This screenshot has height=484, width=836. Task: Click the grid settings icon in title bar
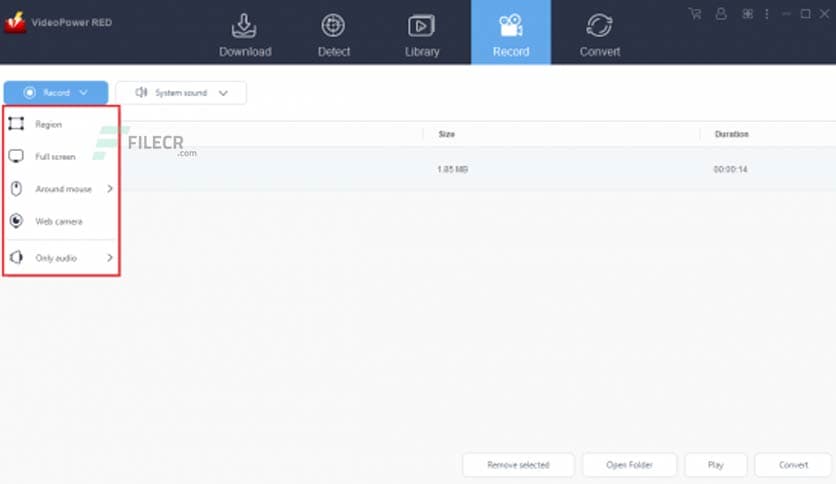pos(747,14)
